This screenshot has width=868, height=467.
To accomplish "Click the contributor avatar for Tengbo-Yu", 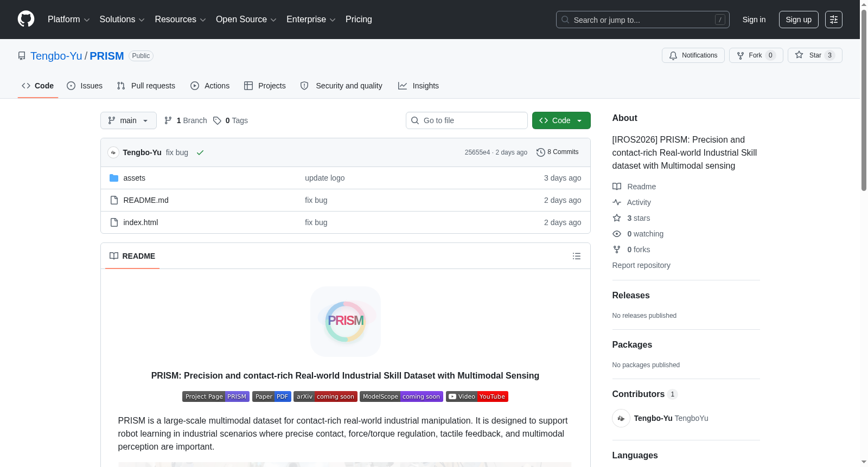I will pyautogui.click(x=621, y=418).
